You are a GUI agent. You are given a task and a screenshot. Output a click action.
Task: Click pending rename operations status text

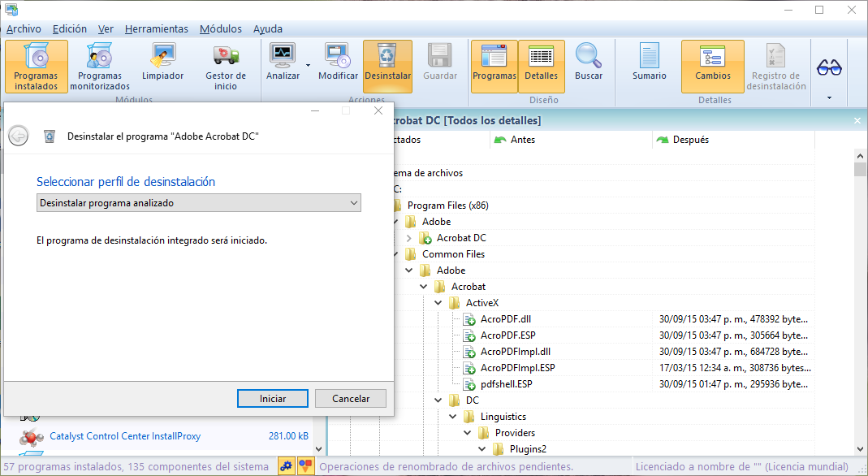click(x=446, y=466)
